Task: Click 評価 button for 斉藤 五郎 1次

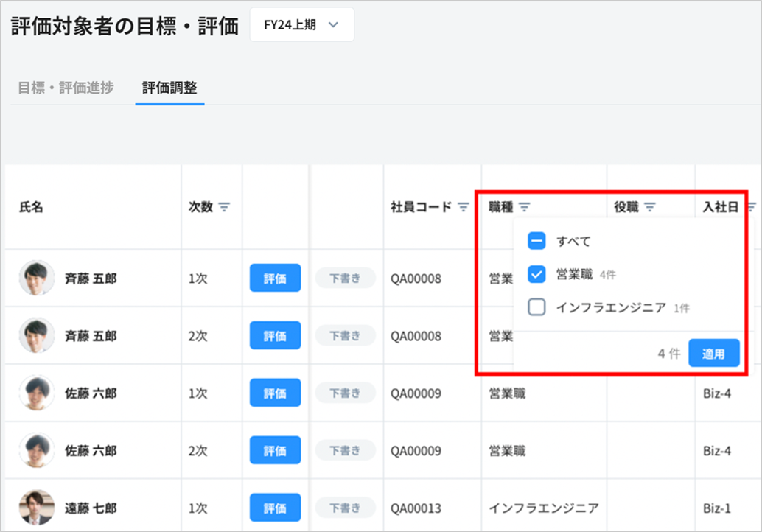Action: [275, 278]
